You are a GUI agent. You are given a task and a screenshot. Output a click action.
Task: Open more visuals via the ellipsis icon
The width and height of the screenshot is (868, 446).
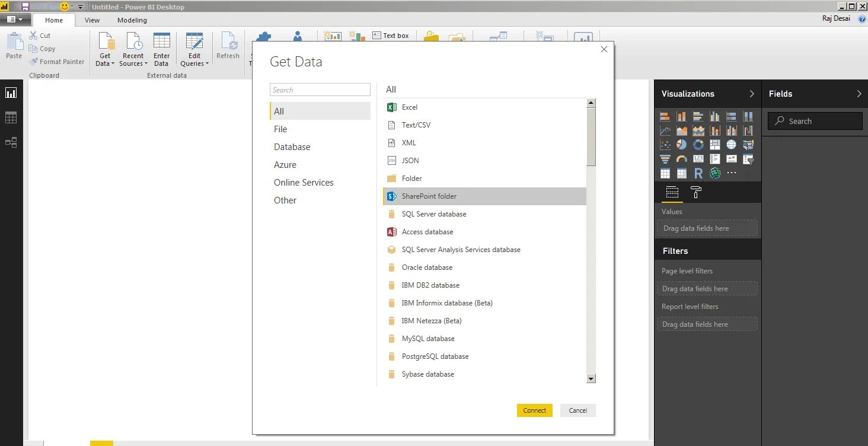point(732,173)
